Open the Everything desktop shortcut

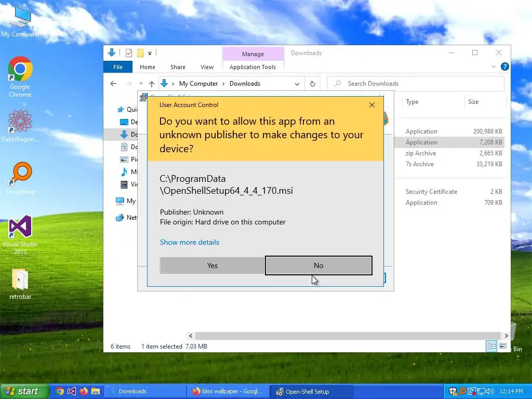[20, 179]
